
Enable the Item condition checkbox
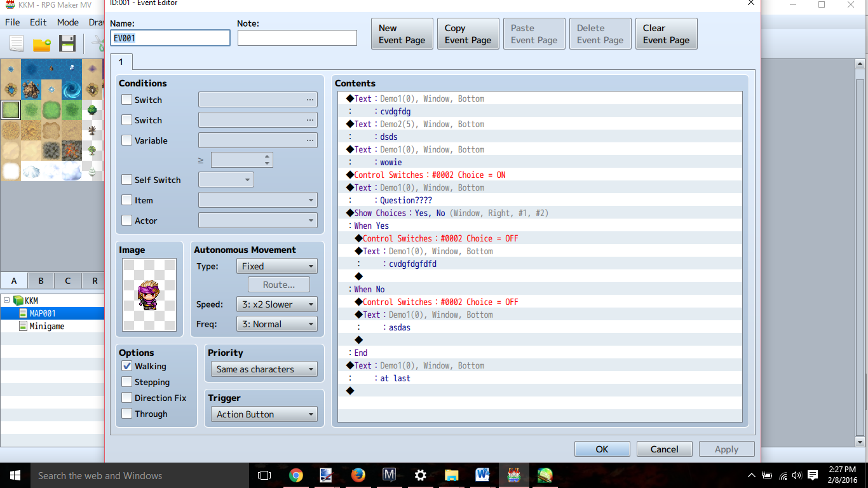pyautogui.click(x=127, y=200)
